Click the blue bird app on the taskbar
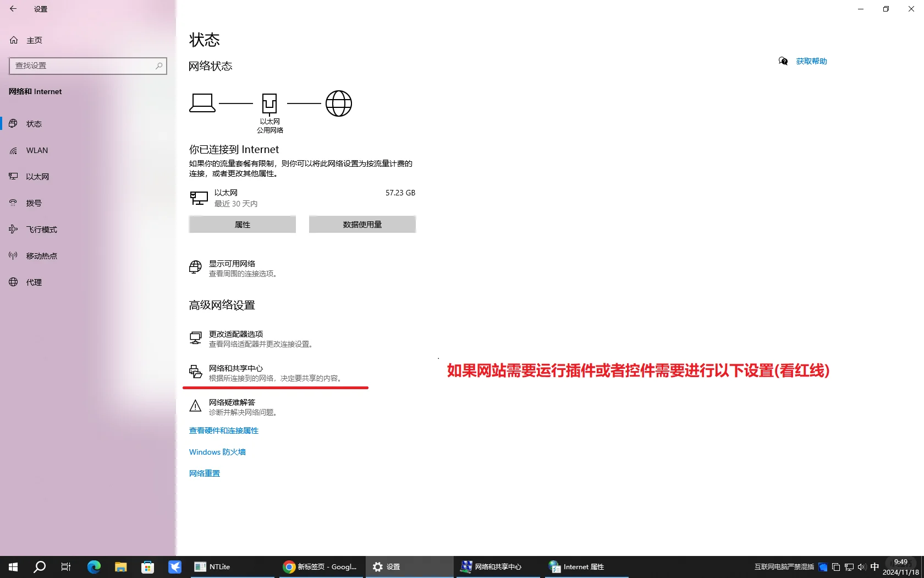 pyautogui.click(x=175, y=567)
